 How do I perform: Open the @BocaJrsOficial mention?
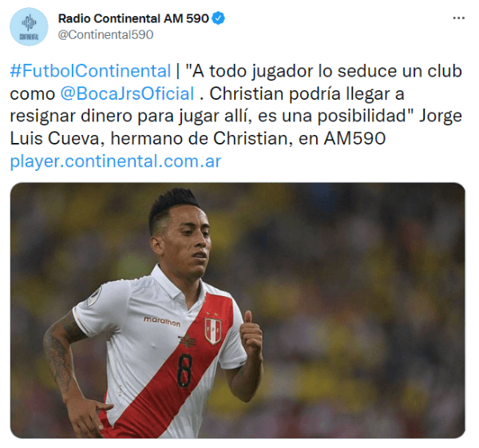click(x=127, y=93)
